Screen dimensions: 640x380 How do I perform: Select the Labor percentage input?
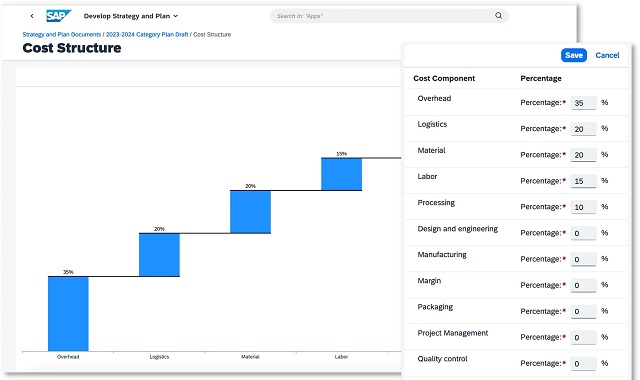(583, 181)
